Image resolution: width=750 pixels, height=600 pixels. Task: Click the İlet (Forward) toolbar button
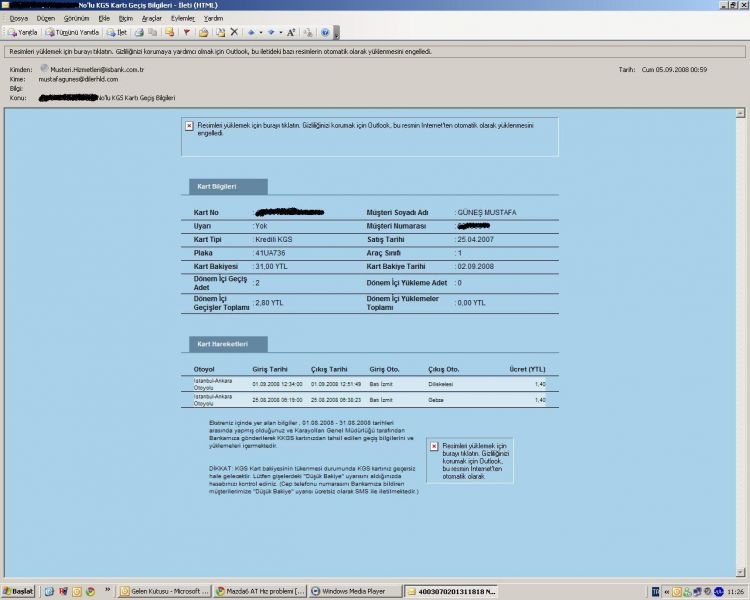tap(117, 33)
